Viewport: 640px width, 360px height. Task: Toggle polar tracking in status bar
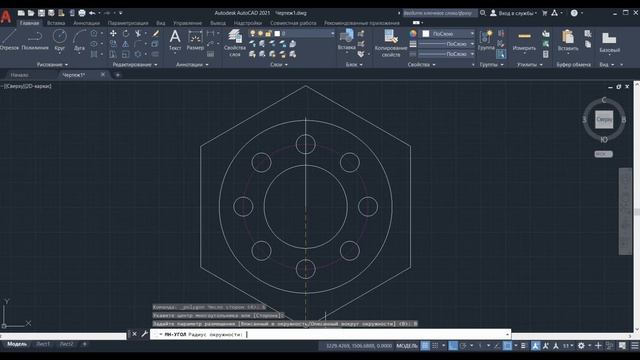pyautogui.click(x=463, y=345)
